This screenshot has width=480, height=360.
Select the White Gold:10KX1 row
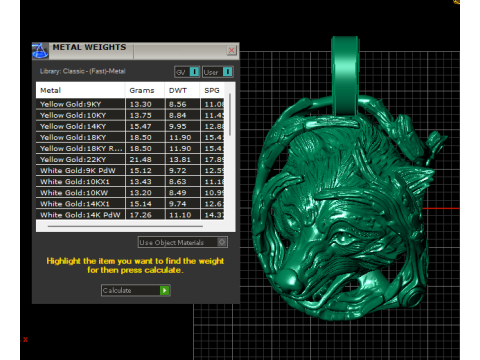[130, 181]
